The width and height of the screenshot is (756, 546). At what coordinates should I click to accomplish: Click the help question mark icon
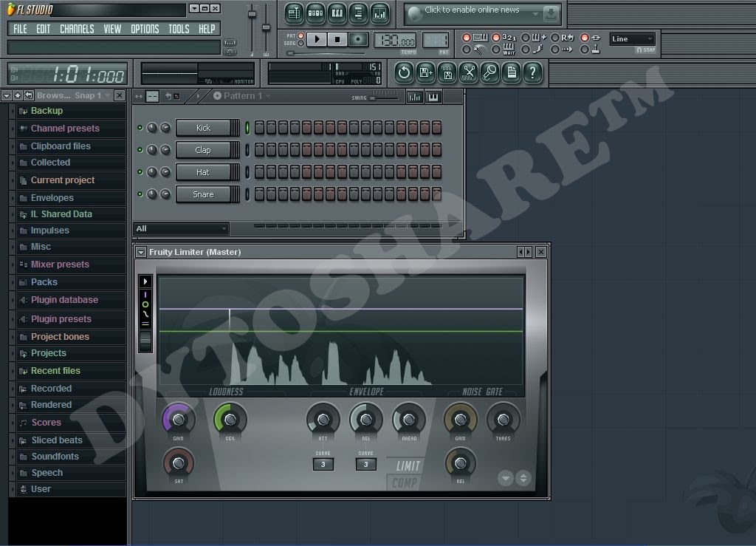pos(533,73)
